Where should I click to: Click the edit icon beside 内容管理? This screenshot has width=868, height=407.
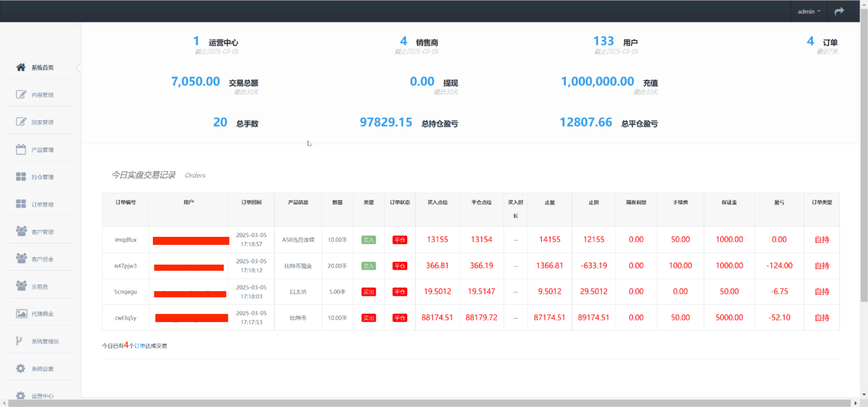point(21,94)
